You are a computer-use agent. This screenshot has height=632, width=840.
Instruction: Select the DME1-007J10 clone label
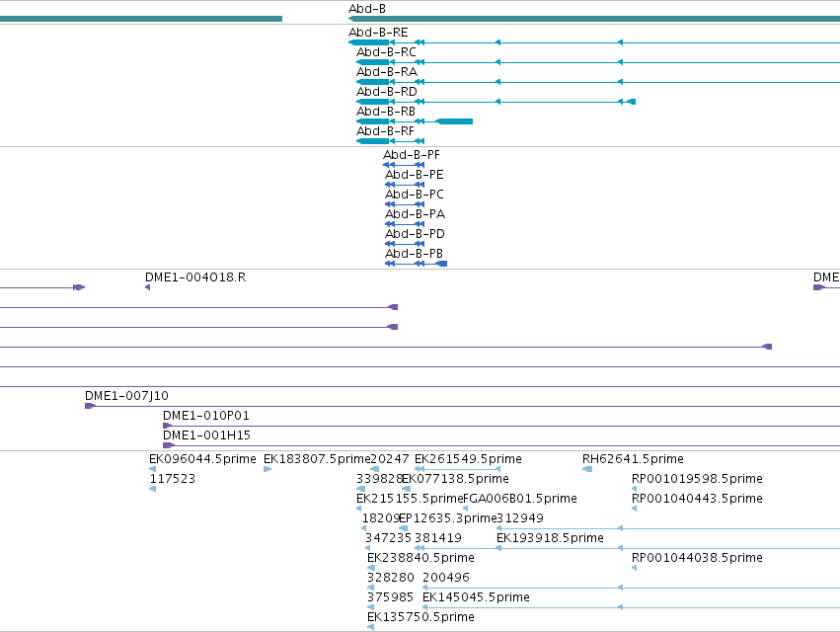point(126,396)
